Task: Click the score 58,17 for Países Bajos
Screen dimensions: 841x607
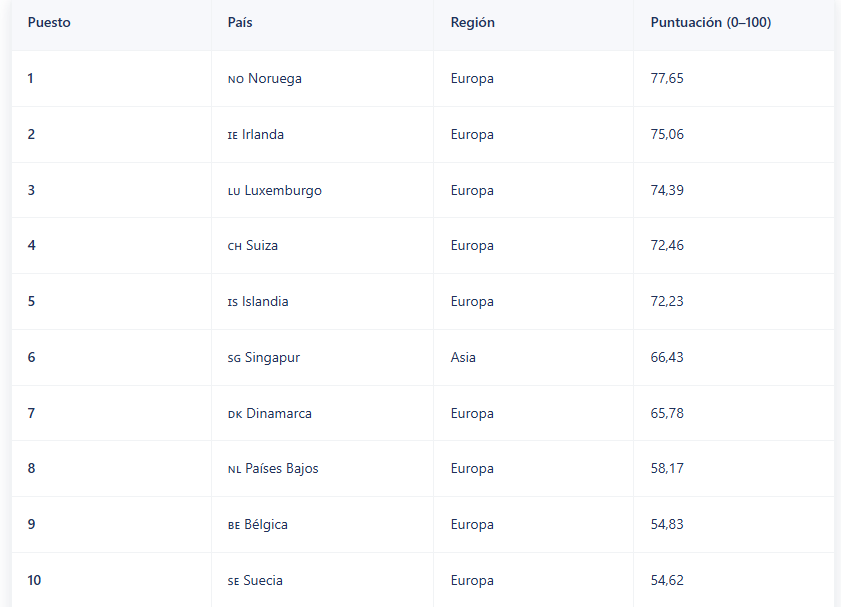Action: 667,469
